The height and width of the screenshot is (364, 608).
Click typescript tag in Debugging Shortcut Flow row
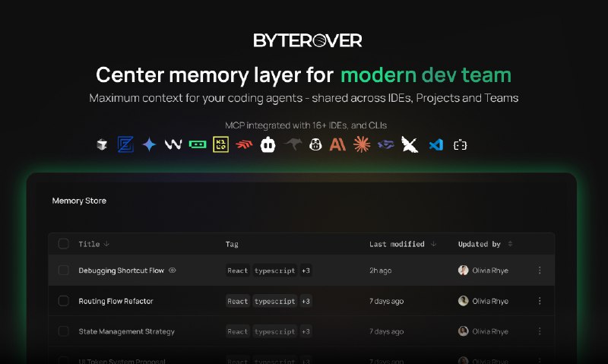(x=275, y=271)
